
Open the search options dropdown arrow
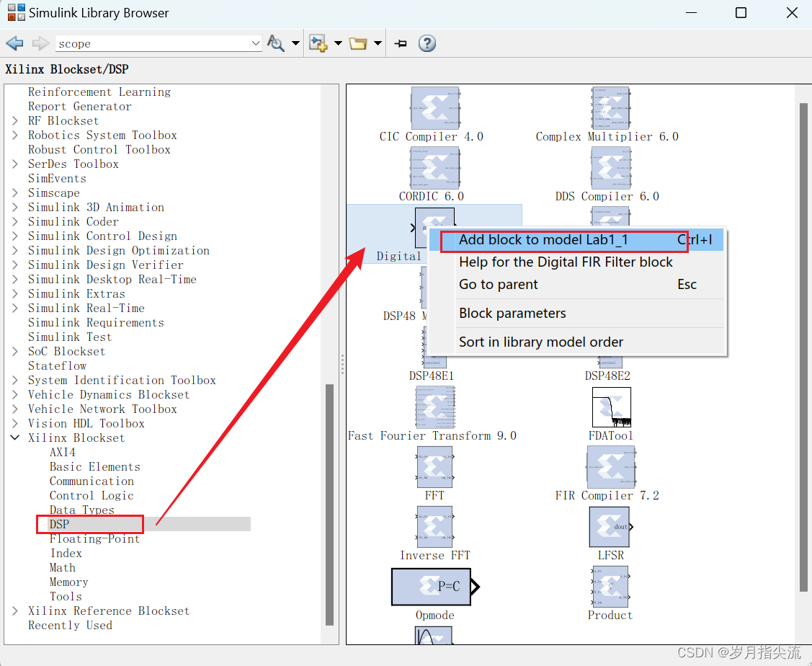pos(295,43)
